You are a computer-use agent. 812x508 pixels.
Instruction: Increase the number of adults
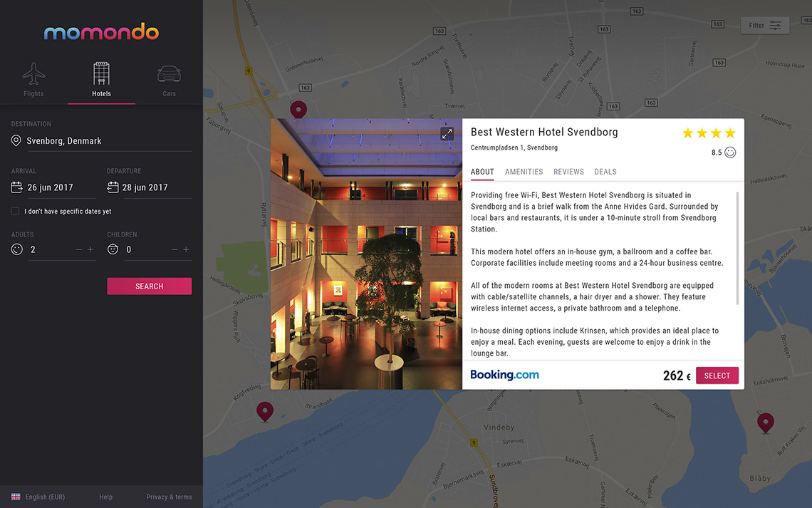pyautogui.click(x=90, y=249)
